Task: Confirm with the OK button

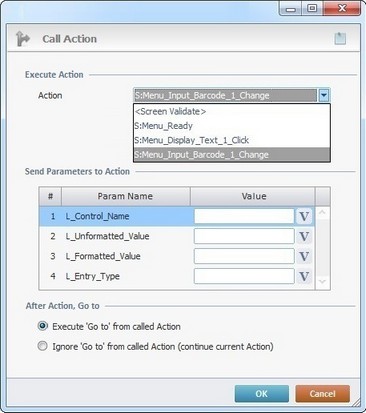Action: coord(262,394)
